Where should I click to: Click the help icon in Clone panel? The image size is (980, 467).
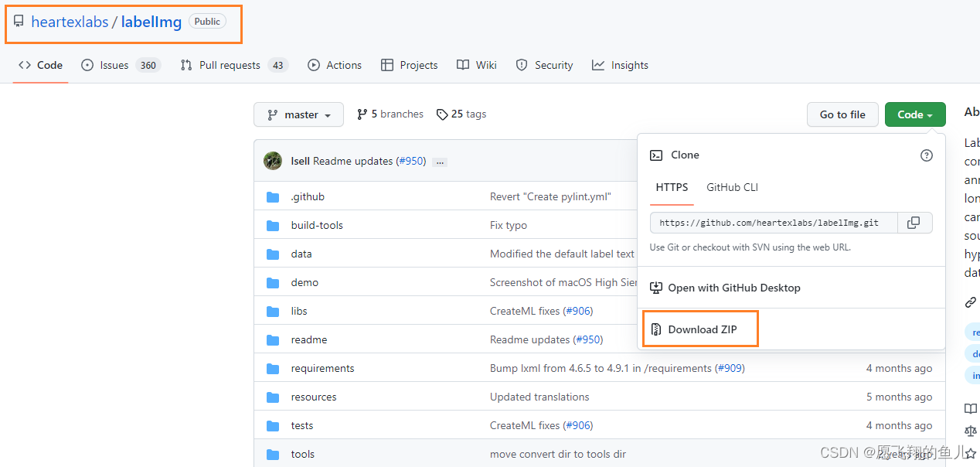[x=927, y=155]
